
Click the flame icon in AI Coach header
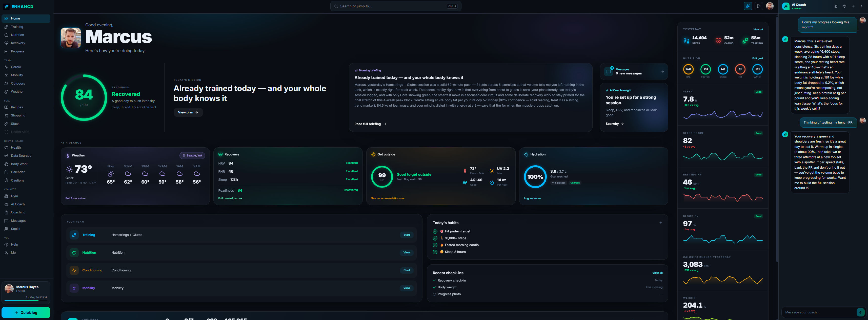(836, 6)
